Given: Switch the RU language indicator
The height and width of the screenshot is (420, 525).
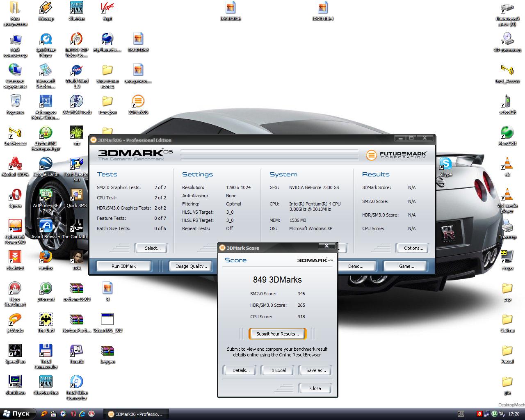Looking at the screenshot, I should (461, 414).
